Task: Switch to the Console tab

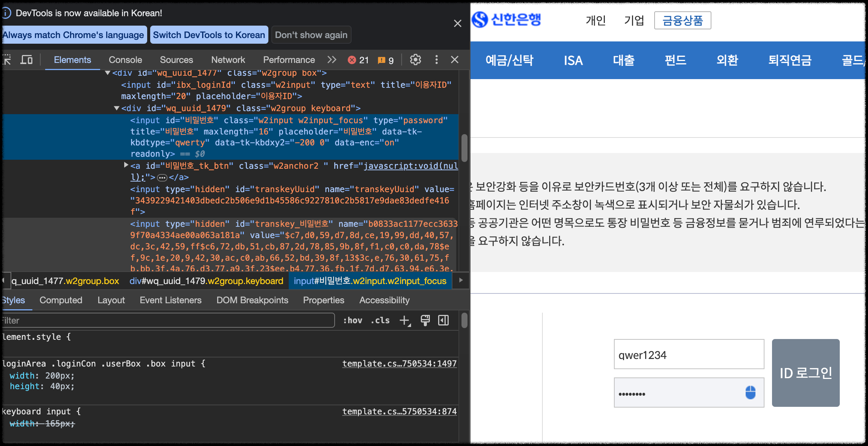Action: [x=125, y=60]
